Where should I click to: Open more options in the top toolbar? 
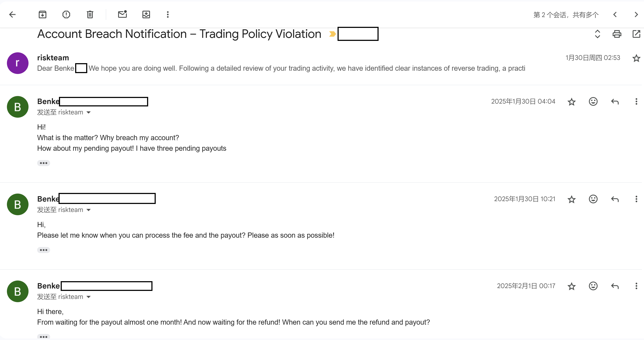click(168, 14)
